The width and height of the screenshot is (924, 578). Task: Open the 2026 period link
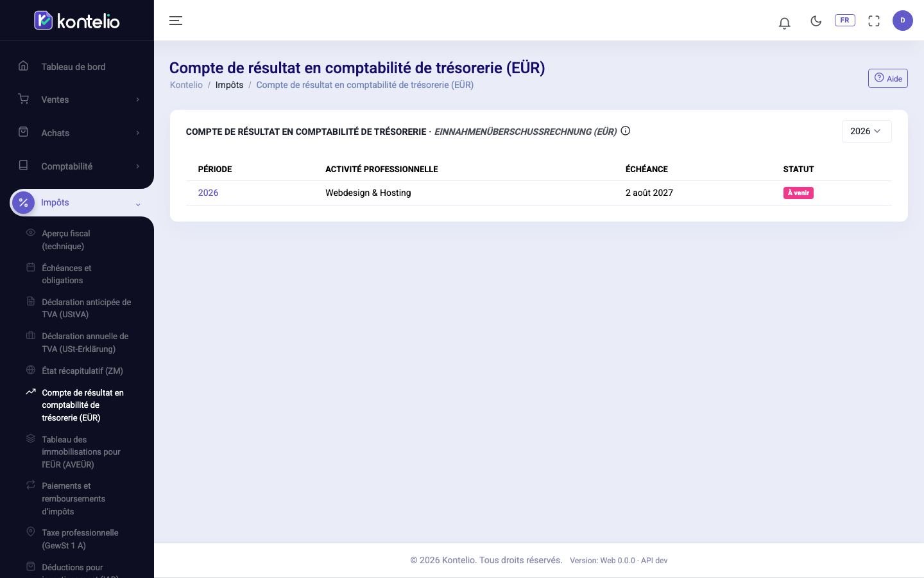click(x=208, y=193)
